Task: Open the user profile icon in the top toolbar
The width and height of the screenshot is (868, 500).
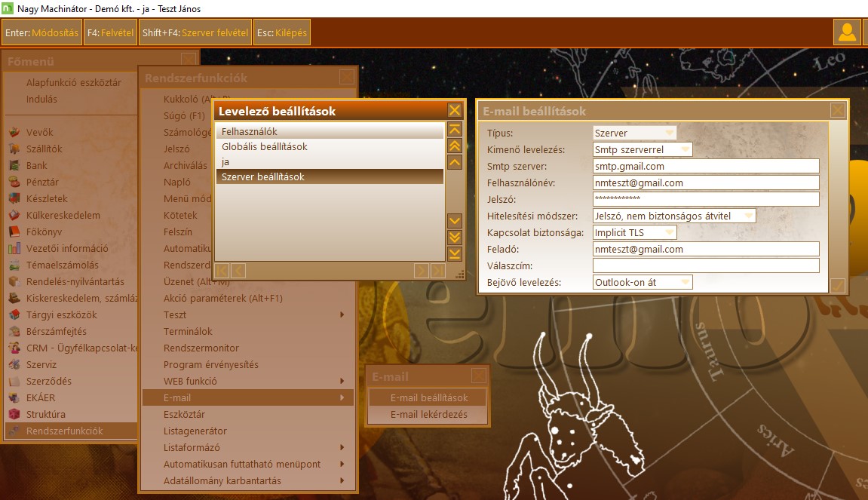Action: pyautogui.click(x=846, y=32)
